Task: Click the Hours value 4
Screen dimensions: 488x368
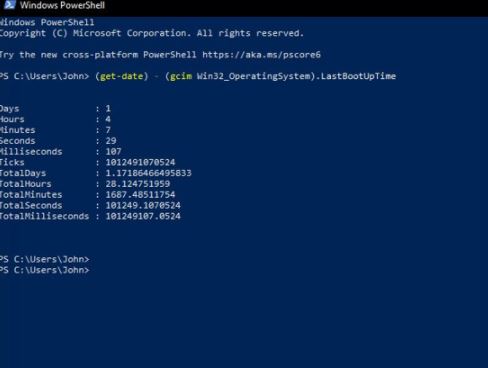Action: tap(108, 119)
